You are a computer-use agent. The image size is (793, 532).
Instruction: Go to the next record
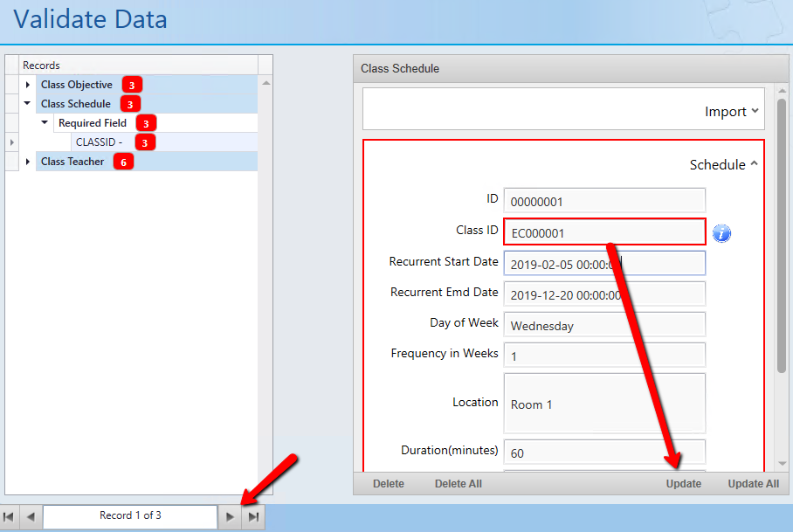[x=230, y=517]
